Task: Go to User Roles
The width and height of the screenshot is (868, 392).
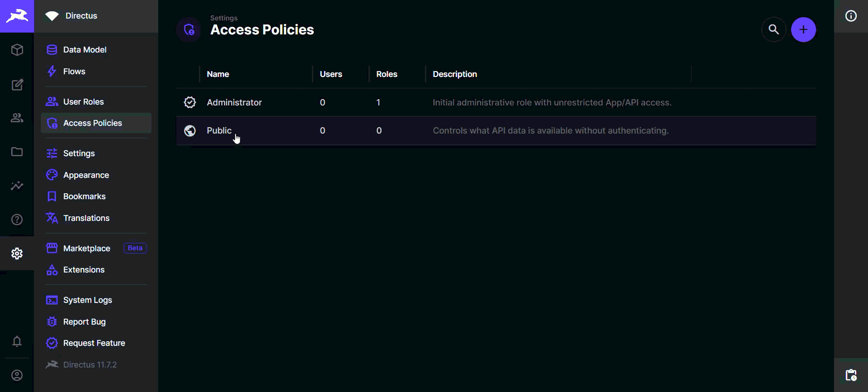Action: click(96, 102)
